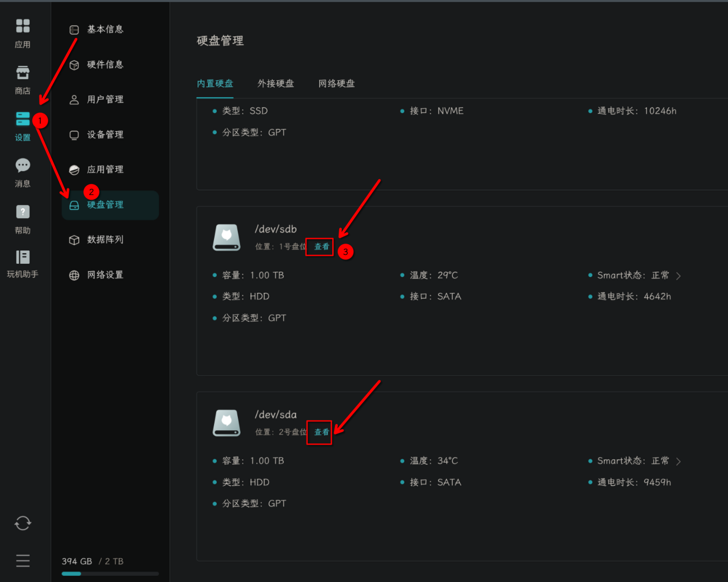Click the 394 GB / 2 TB storage text
728x582 pixels.
pos(92,561)
